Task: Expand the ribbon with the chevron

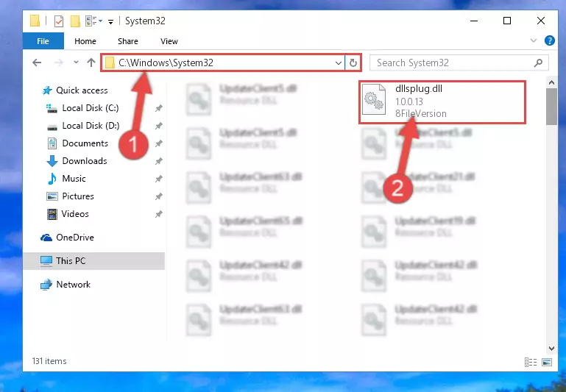Action: tap(534, 40)
